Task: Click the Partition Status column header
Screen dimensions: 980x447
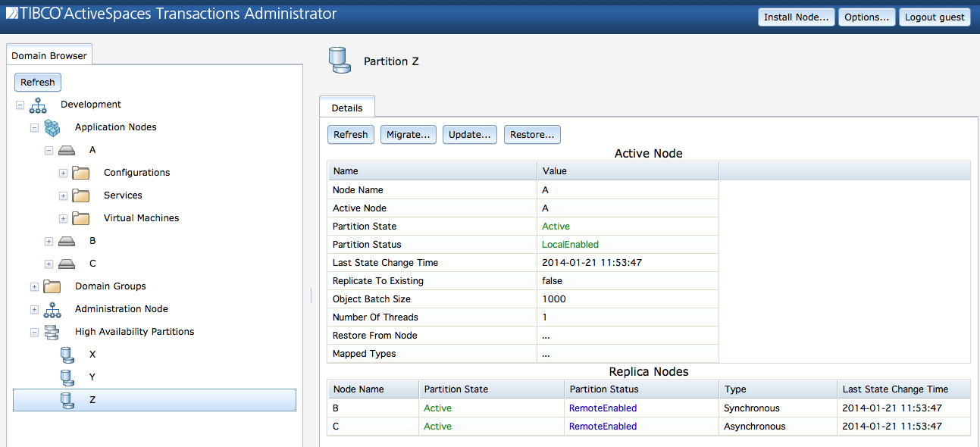Action: coord(641,389)
